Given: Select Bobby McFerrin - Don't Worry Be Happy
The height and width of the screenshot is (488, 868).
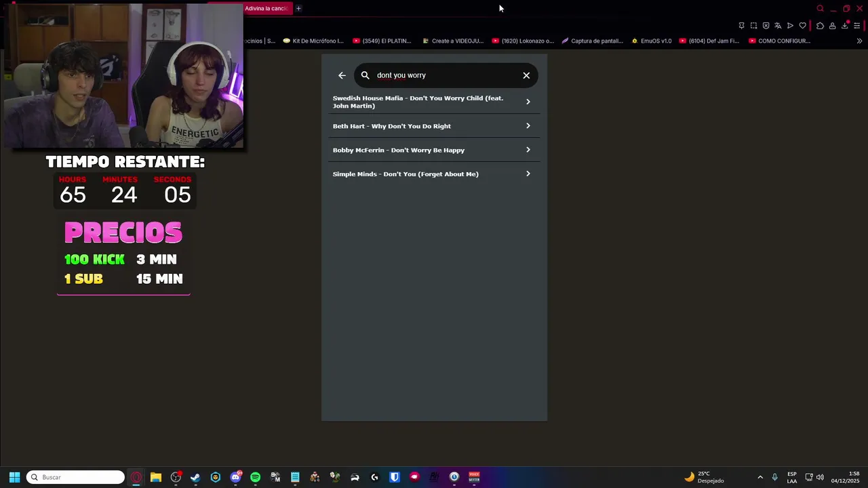Looking at the screenshot, I should 434,150.
